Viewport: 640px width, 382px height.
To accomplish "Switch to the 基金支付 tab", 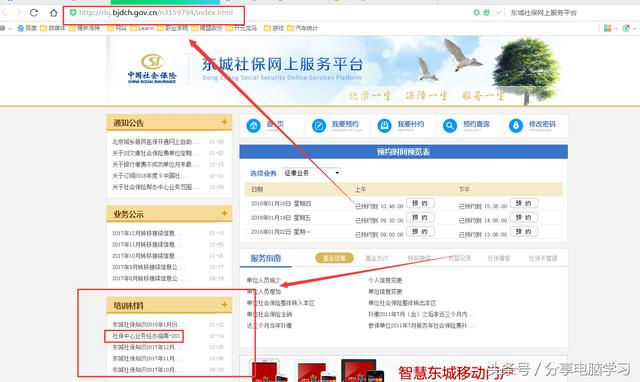I will [376, 258].
